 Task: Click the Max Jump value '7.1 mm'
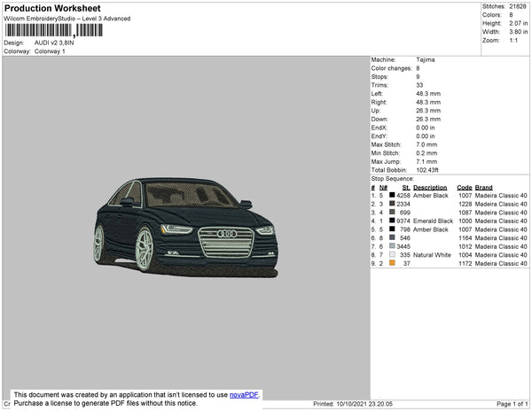426,161
